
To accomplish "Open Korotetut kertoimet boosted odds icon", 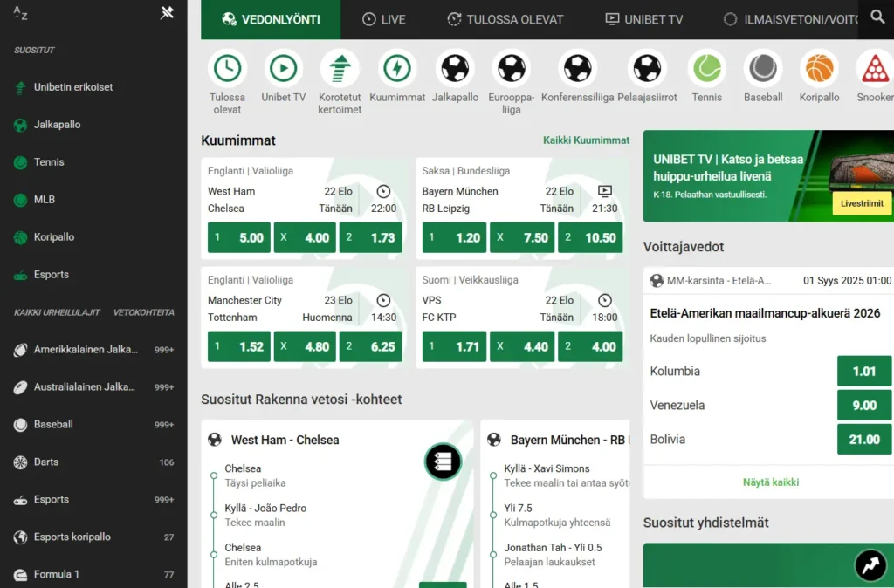I will [x=340, y=68].
